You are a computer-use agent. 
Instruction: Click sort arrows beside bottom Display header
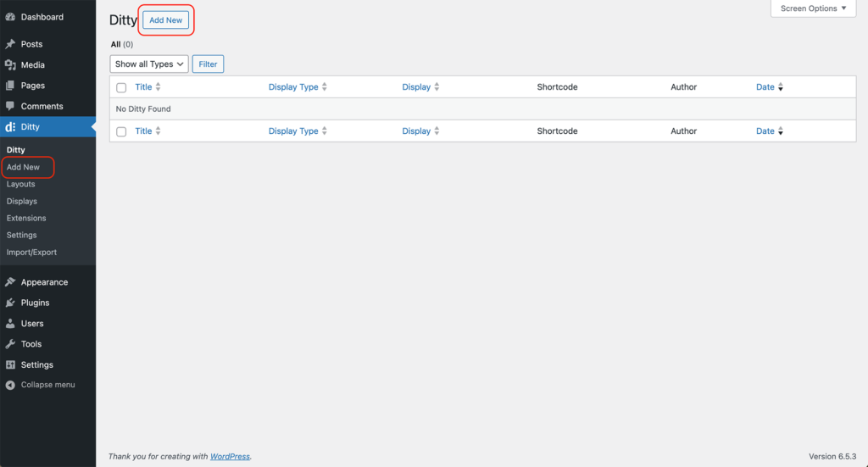(437, 131)
